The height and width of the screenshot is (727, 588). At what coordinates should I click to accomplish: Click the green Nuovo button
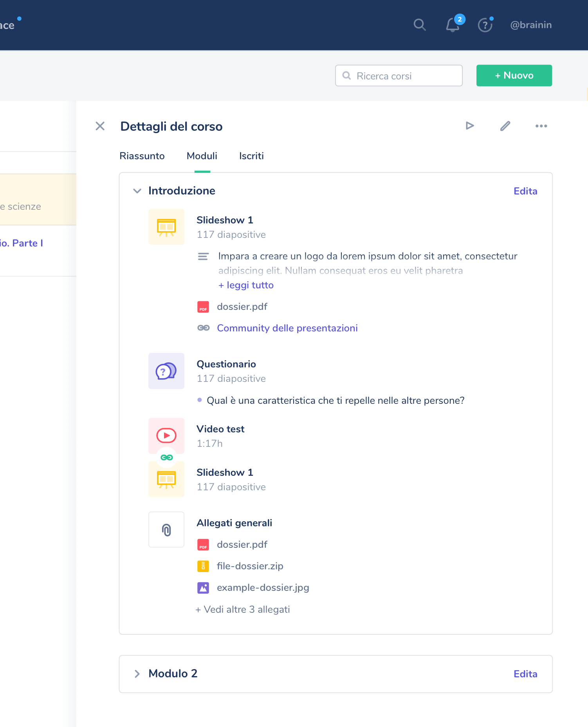pos(514,76)
